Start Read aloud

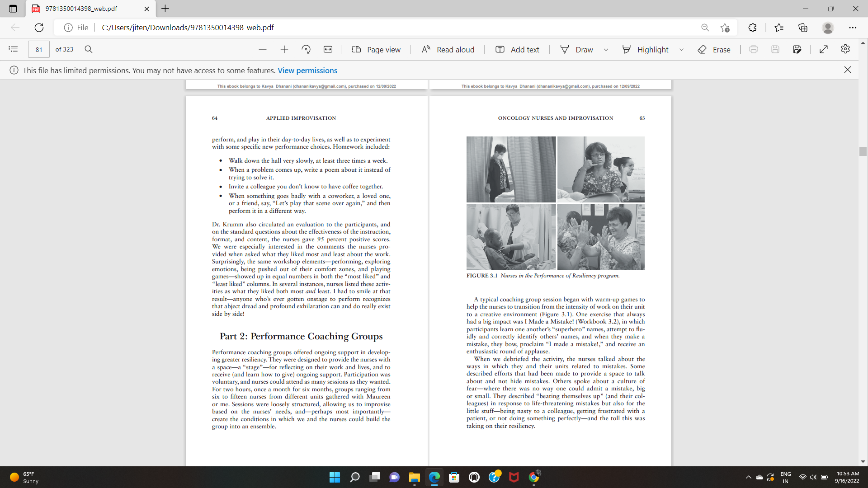(x=448, y=49)
